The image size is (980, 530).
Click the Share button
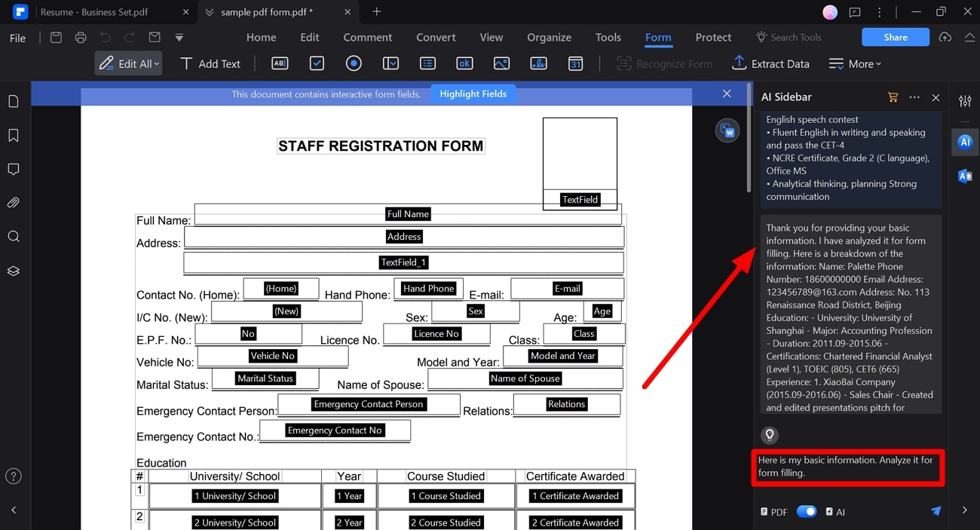point(896,37)
